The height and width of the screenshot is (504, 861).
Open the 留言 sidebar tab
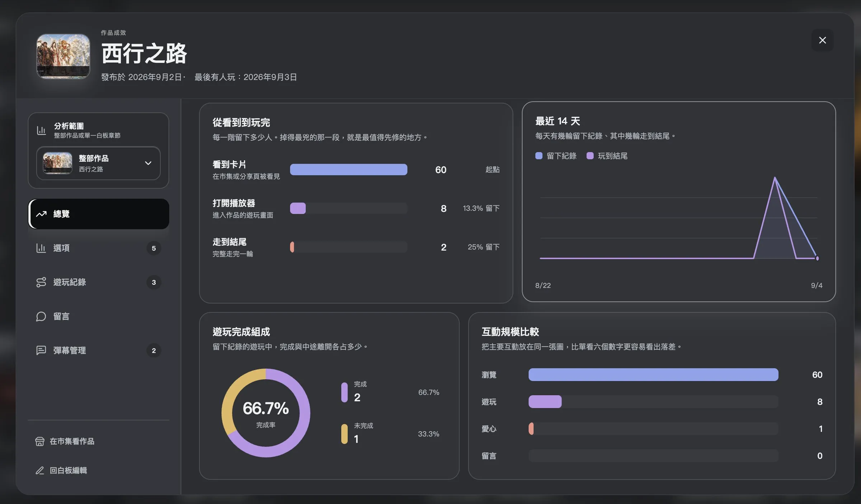[x=99, y=316]
